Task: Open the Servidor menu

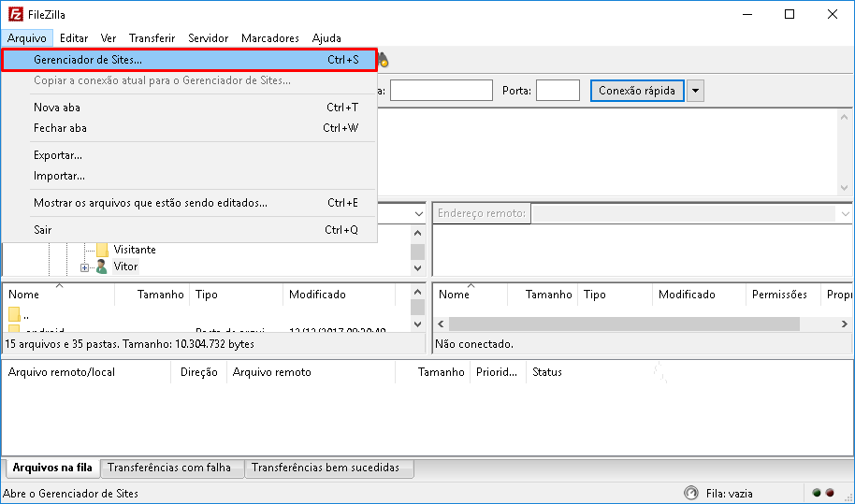Action: tap(208, 38)
